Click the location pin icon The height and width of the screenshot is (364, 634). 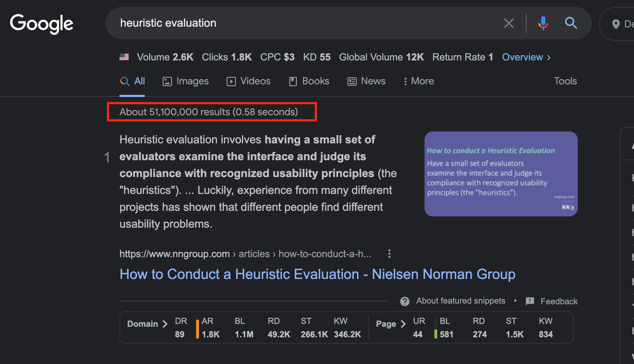pos(615,24)
